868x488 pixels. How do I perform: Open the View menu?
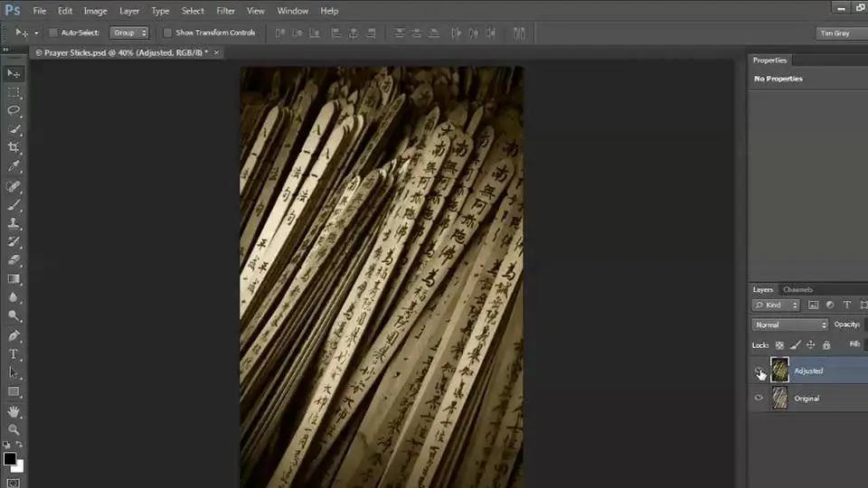(255, 11)
